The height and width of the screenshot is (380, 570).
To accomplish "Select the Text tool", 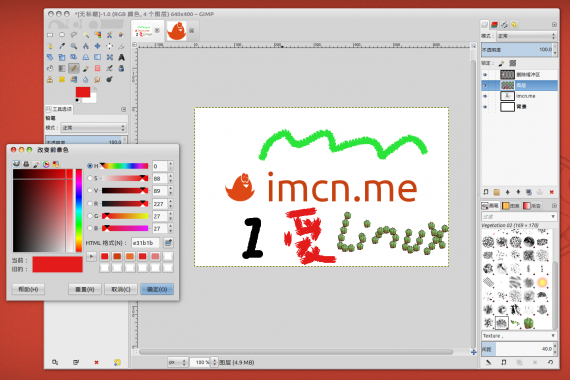I will pos(121,57).
